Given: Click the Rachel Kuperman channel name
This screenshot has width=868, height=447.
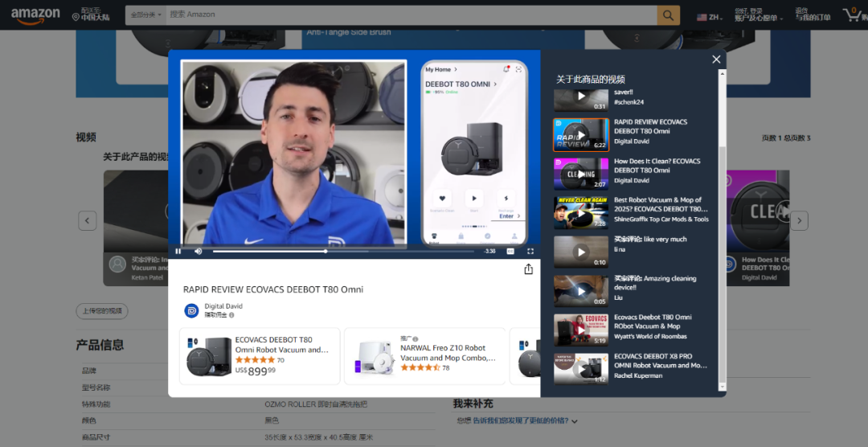Looking at the screenshot, I should 637,375.
